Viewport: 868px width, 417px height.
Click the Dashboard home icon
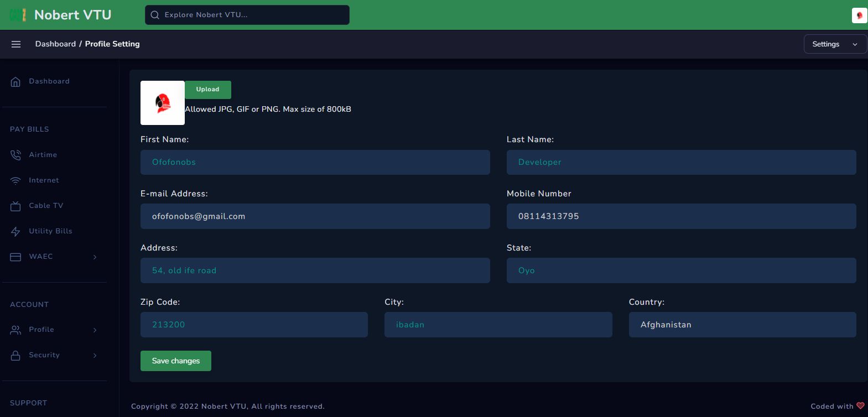(15, 82)
